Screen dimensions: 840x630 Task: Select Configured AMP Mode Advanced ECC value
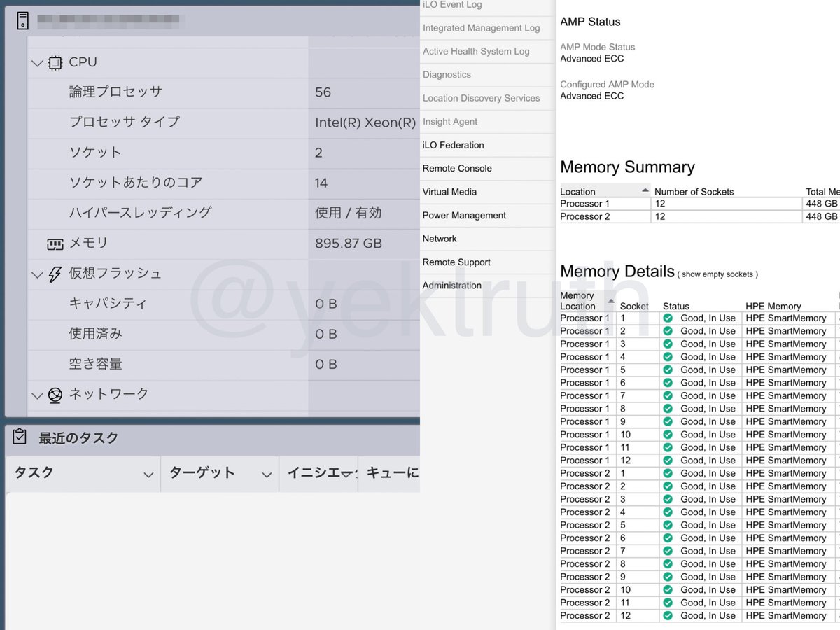[x=591, y=96]
